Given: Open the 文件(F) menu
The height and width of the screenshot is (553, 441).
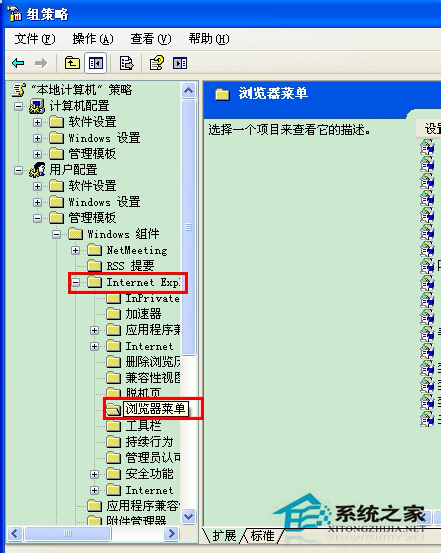Looking at the screenshot, I should 35,38.
